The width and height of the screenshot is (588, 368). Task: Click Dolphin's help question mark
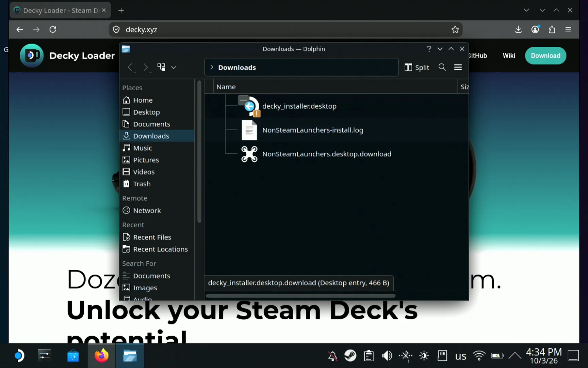point(429,49)
